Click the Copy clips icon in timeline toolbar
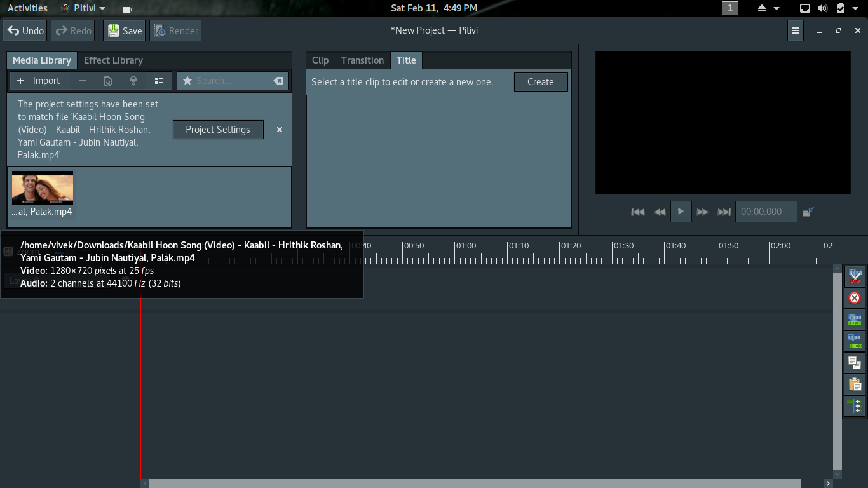 tap(855, 363)
